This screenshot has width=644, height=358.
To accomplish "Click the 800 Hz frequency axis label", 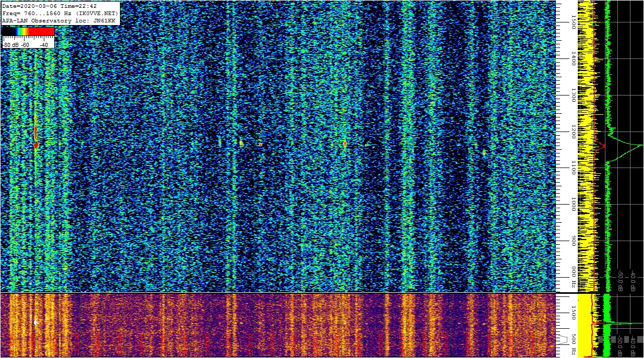I will click(574, 278).
